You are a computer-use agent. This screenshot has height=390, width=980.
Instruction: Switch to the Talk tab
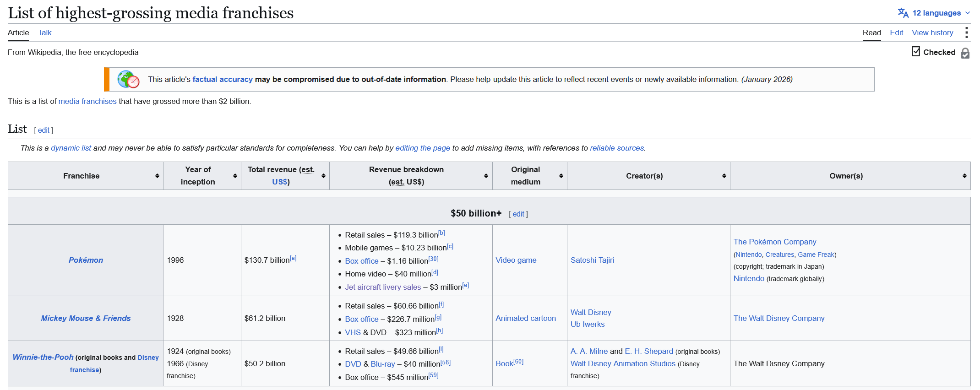coord(44,32)
